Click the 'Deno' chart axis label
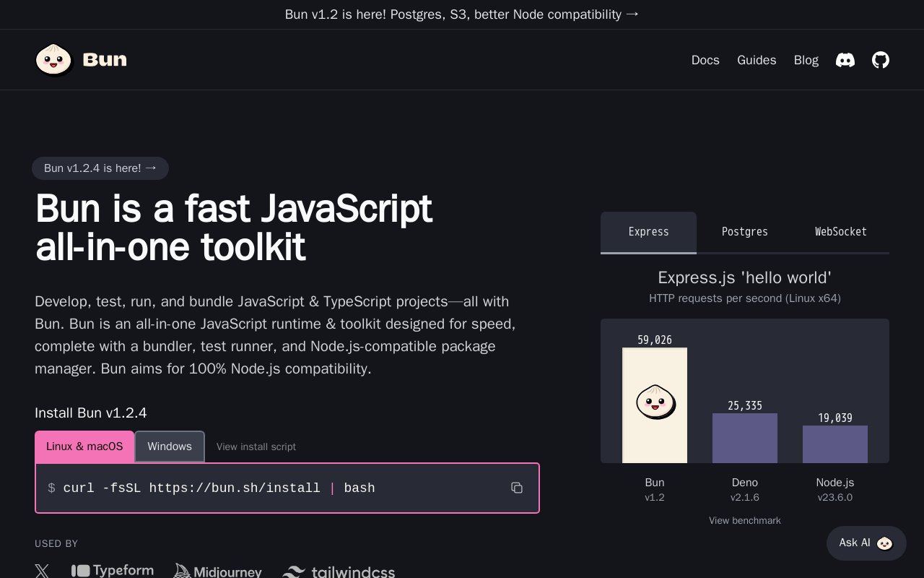This screenshot has width=924, height=578. [x=745, y=482]
